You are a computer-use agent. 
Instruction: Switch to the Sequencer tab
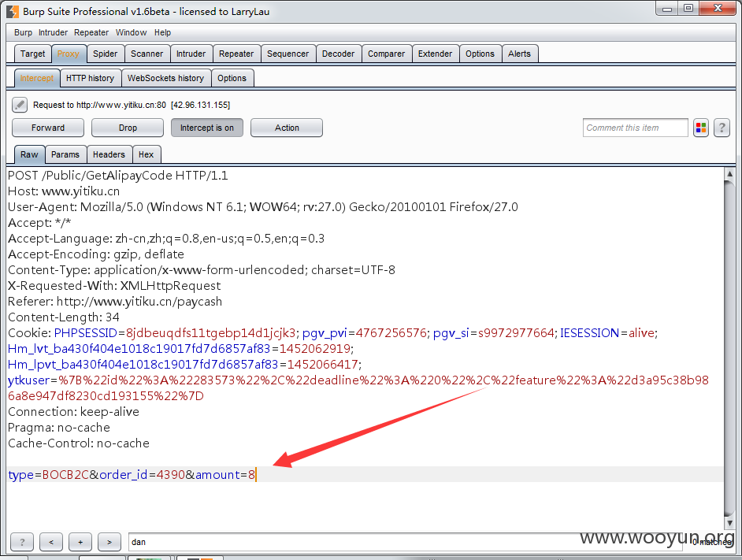(x=288, y=54)
